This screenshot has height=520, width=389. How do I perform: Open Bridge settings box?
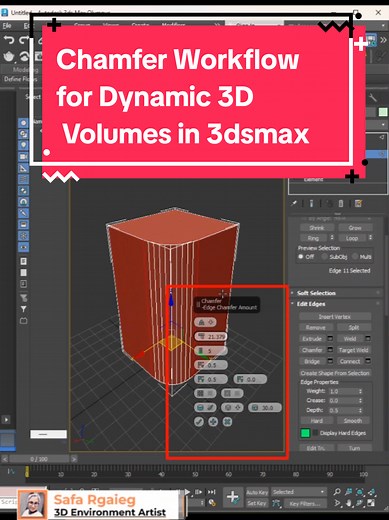pyautogui.click(x=330, y=361)
